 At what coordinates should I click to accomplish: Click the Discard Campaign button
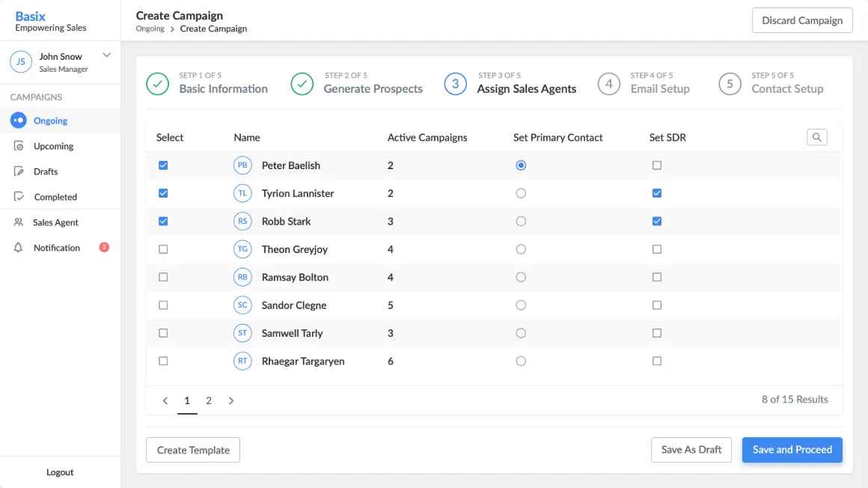click(x=802, y=20)
